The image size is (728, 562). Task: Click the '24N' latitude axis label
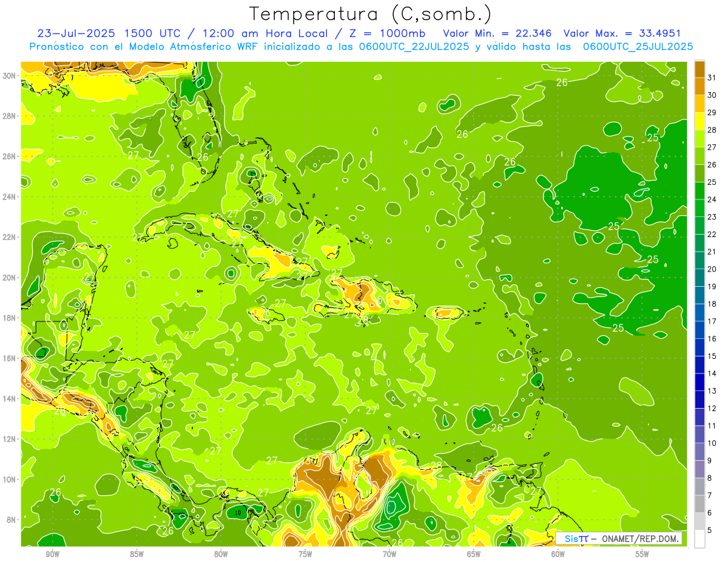pyautogui.click(x=9, y=197)
